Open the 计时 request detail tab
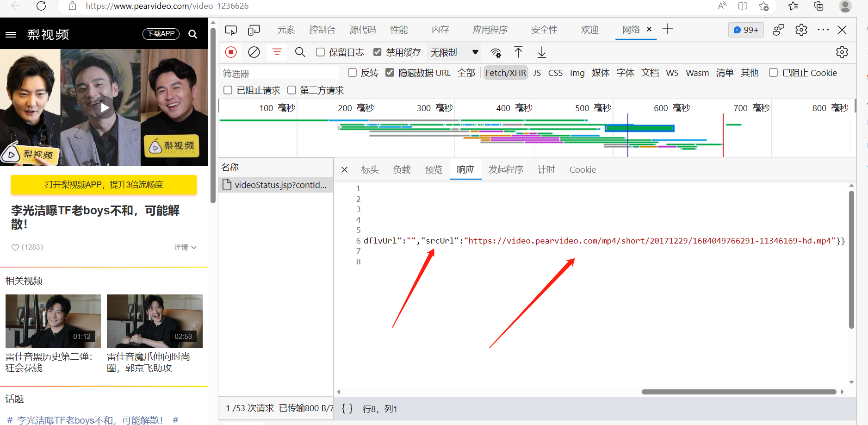This screenshot has width=868, height=425. [x=546, y=169]
